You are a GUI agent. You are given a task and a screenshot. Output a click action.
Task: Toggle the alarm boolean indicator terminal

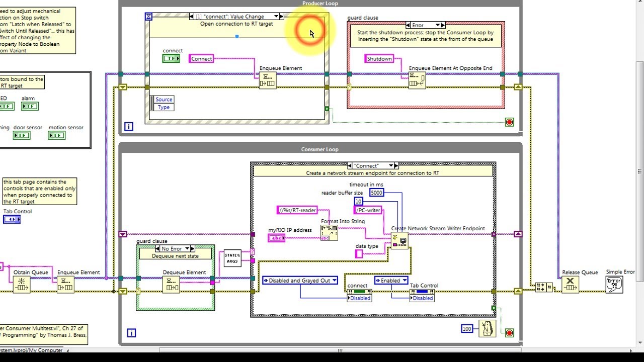pos(30,106)
